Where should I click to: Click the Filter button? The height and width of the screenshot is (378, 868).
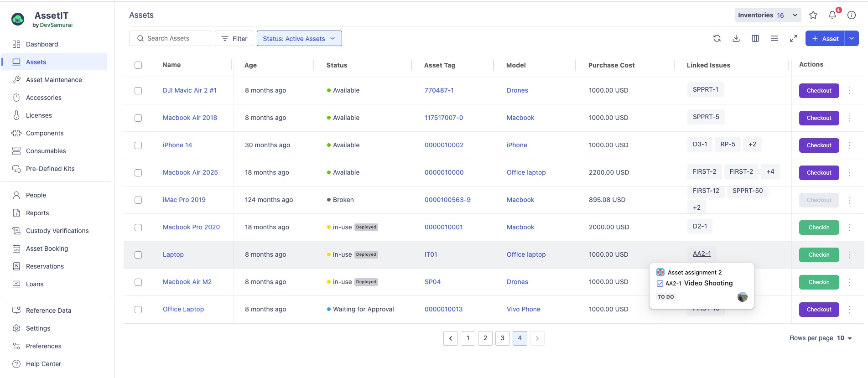[x=234, y=38]
